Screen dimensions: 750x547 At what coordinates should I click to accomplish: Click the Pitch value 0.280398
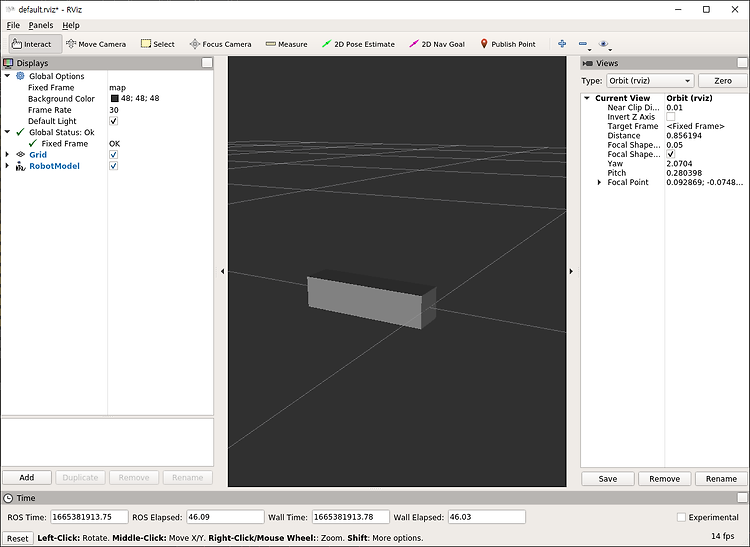pyautogui.click(x=684, y=173)
